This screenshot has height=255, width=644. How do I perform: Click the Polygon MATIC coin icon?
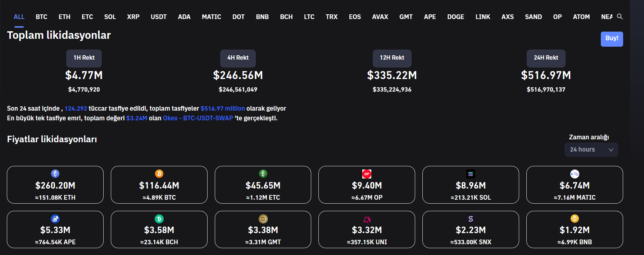(575, 174)
